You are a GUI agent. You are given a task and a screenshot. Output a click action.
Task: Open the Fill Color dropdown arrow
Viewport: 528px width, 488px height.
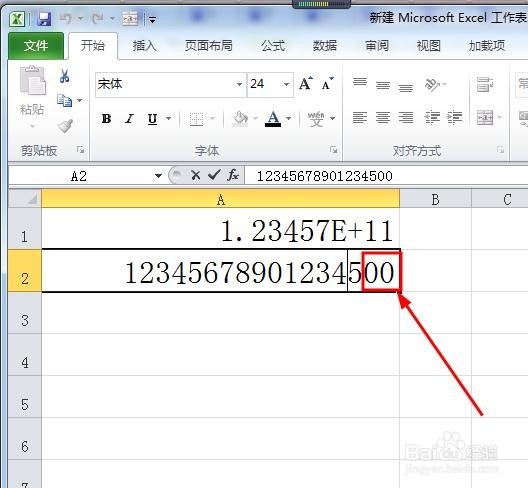[256, 119]
